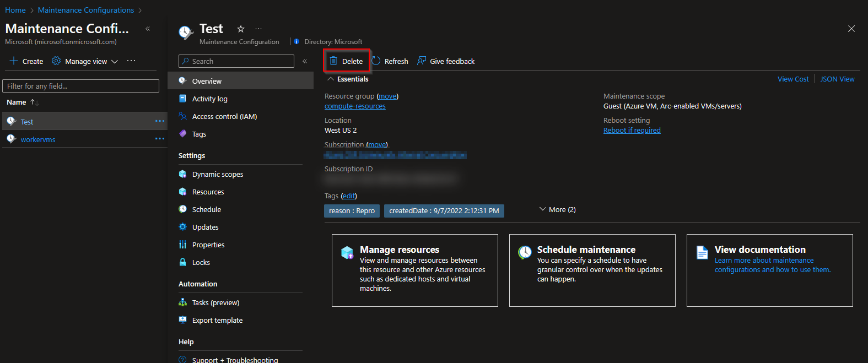The width and height of the screenshot is (868, 363).
Task: Click in the resource menu Search box
Action: coord(236,61)
